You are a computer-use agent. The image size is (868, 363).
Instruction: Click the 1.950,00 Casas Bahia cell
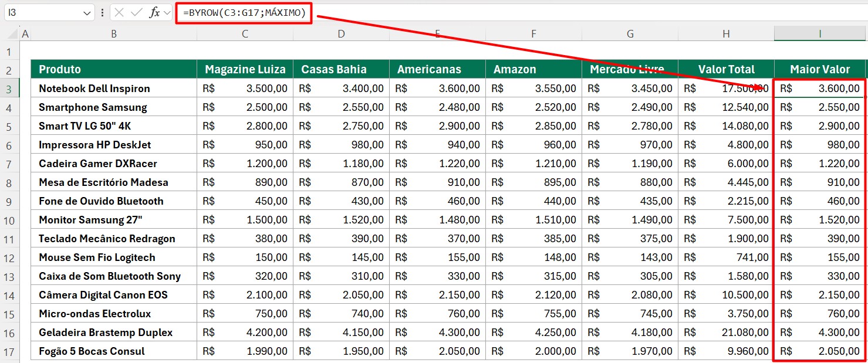(x=341, y=351)
